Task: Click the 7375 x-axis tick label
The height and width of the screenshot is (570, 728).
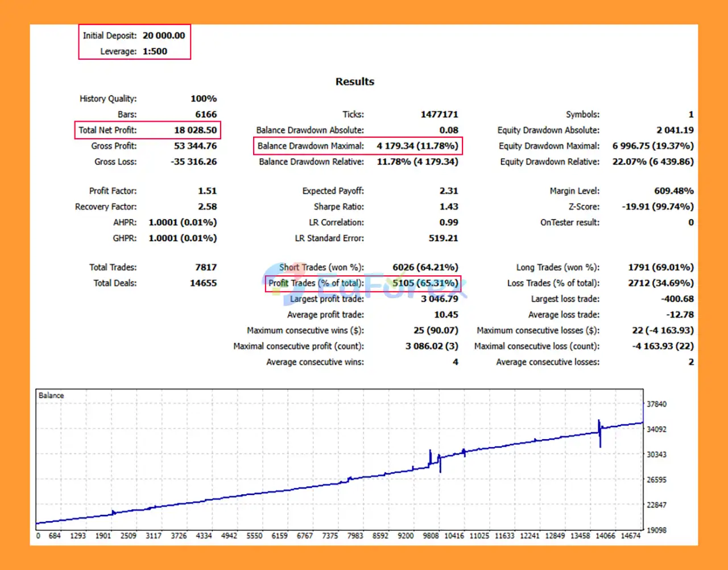Action: [330, 536]
